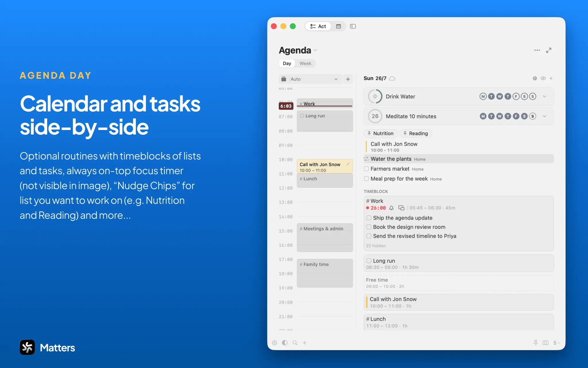588x368 pixels.
Task: Select the Day tab
Action: 287,64
